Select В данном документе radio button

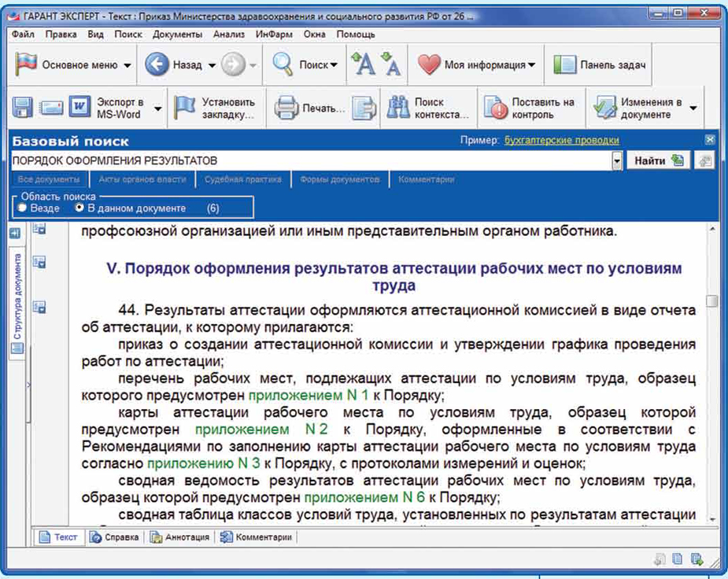[x=76, y=207]
